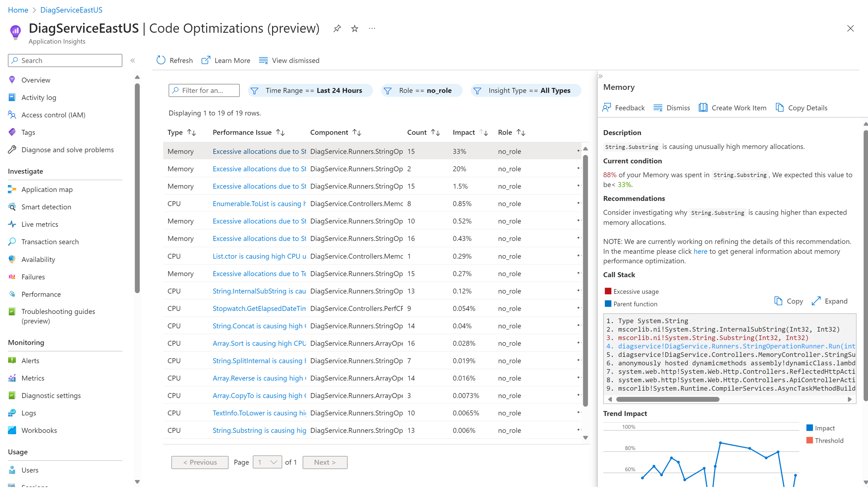Image resolution: width=868 pixels, height=488 pixels.
Task: Click the Refresh icon
Action: [x=161, y=60]
